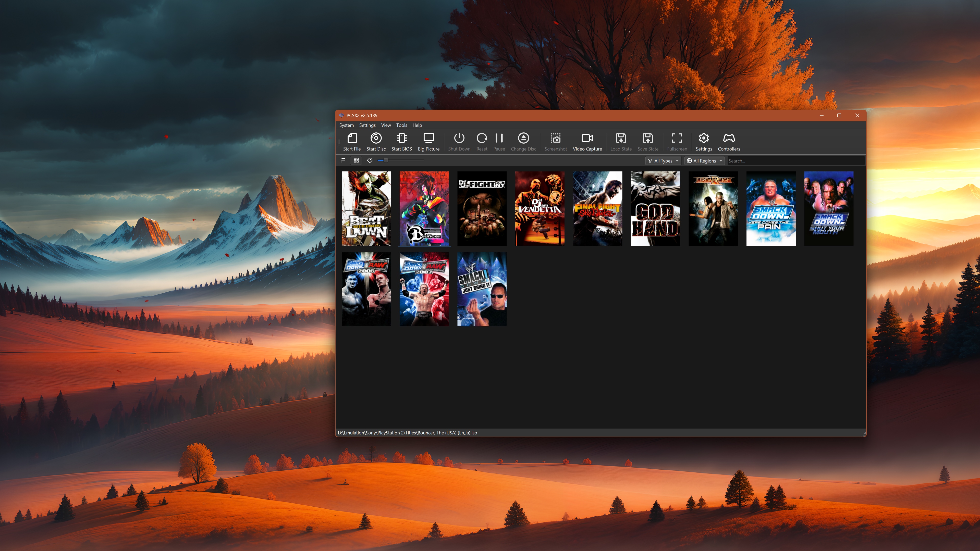This screenshot has height=551, width=980.
Task: Open the All Regions filter dropdown
Action: (x=705, y=161)
